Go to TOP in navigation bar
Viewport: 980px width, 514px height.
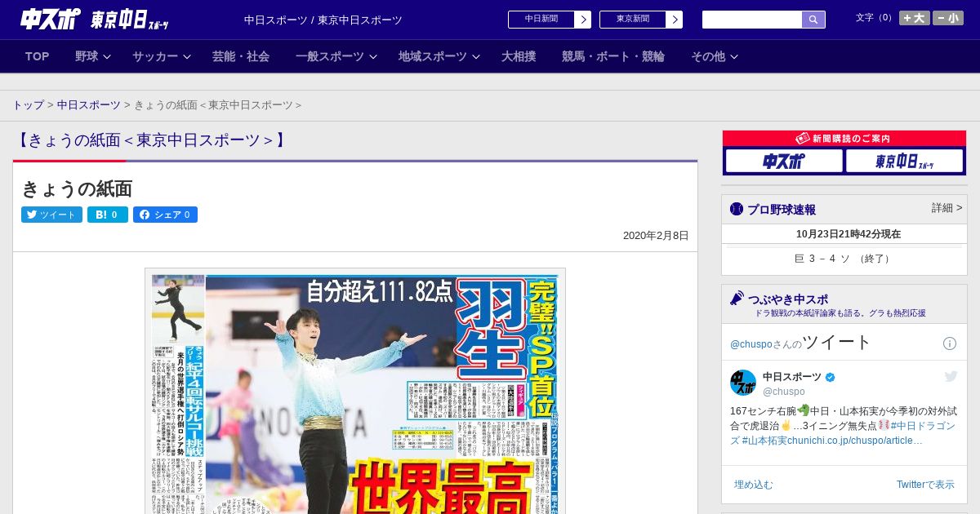(38, 56)
